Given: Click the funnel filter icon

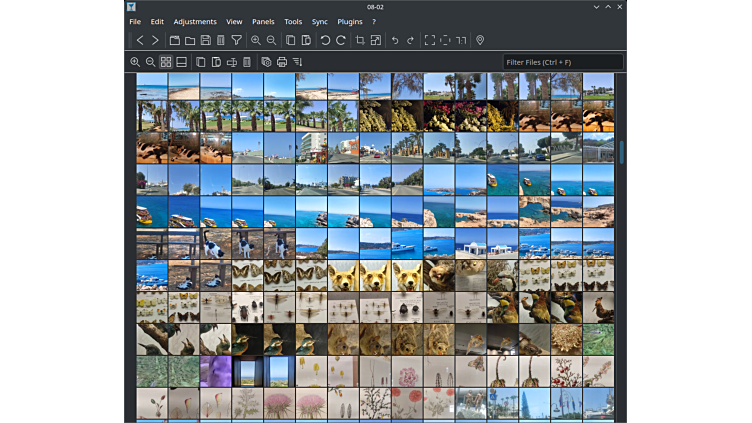Looking at the screenshot, I should [237, 40].
